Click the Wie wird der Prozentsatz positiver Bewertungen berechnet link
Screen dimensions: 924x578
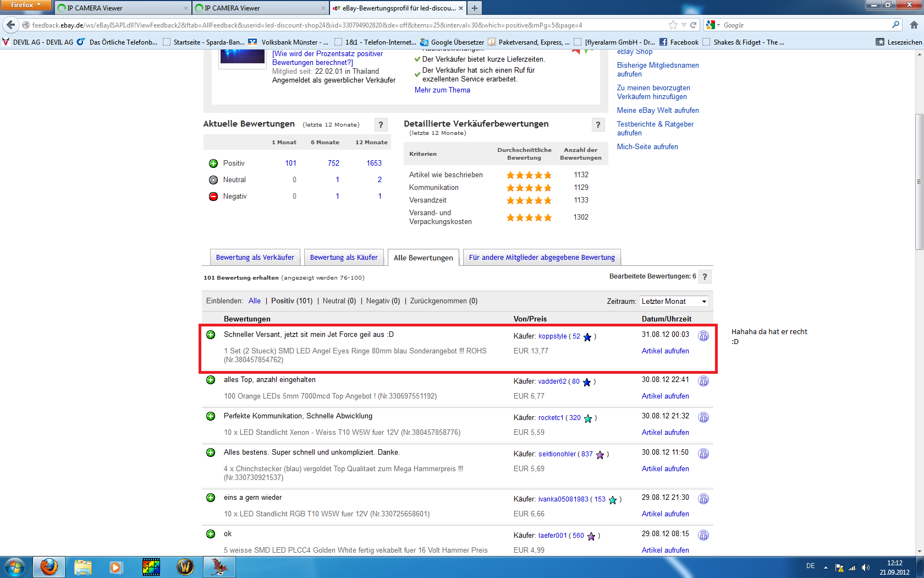[x=327, y=58]
